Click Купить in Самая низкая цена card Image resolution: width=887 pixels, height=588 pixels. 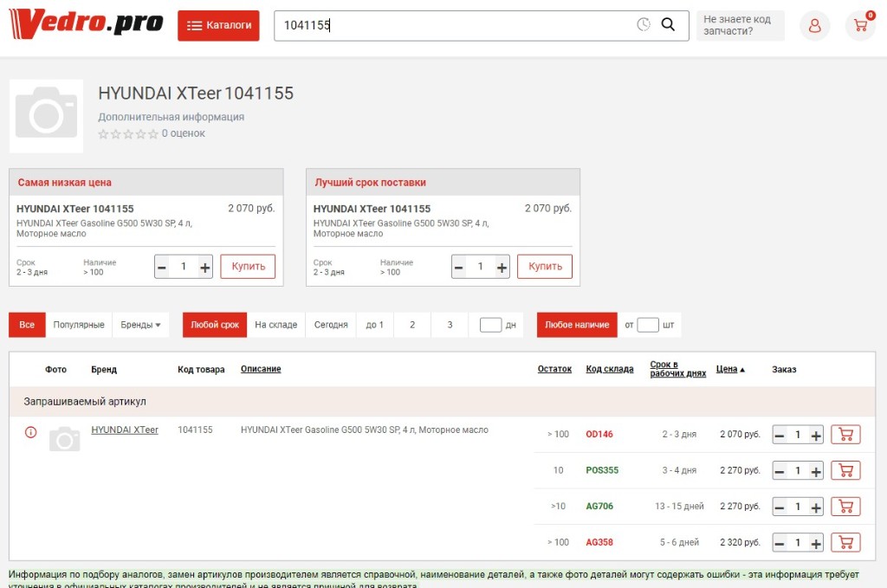[x=248, y=267]
